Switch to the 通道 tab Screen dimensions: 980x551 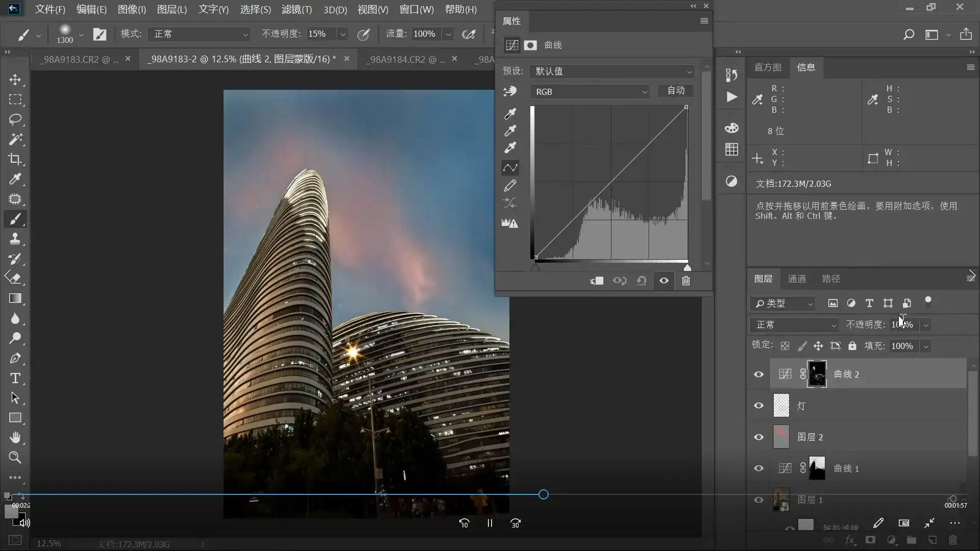[x=796, y=279]
